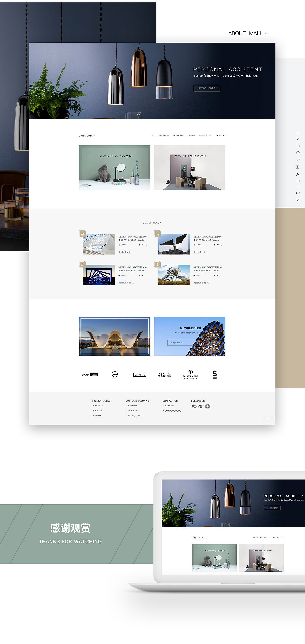Read full article for the 16 JUN post

201,283
